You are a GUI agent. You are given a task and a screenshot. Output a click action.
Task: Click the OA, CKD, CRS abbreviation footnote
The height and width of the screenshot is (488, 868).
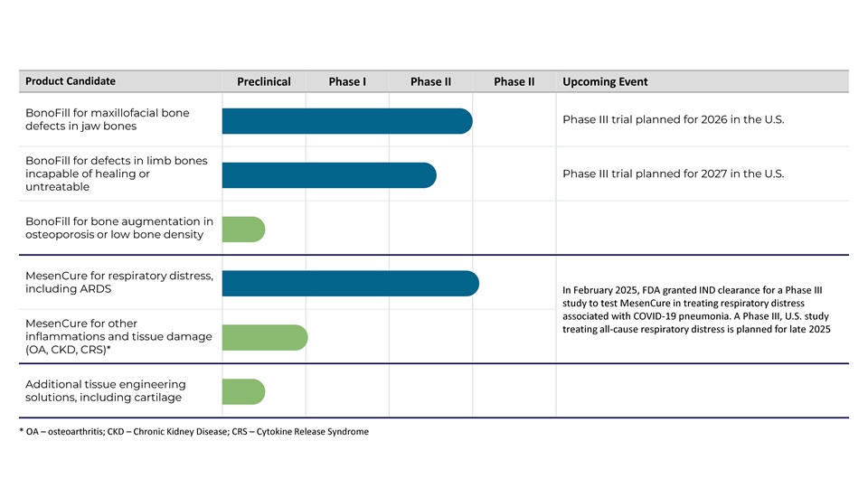click(x=194, y=432)
